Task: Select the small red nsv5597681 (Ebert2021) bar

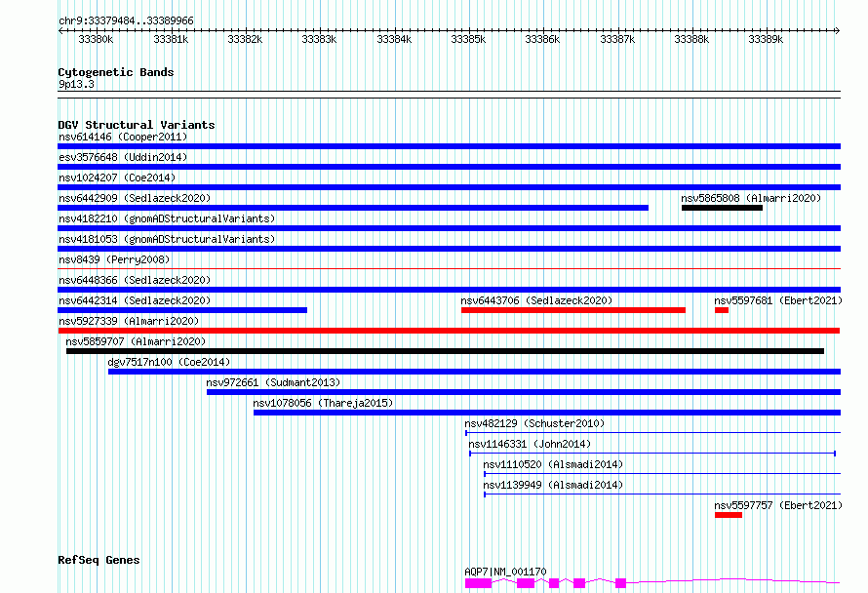Action: [722, 310]
